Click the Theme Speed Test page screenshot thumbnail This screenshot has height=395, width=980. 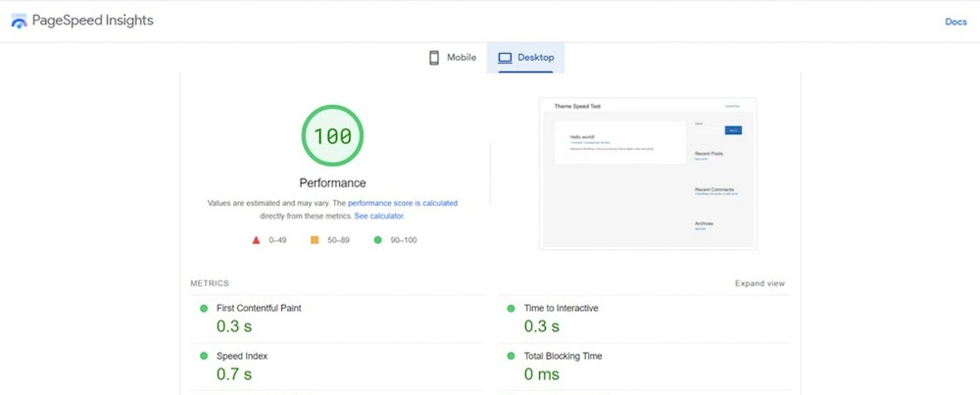648,173
